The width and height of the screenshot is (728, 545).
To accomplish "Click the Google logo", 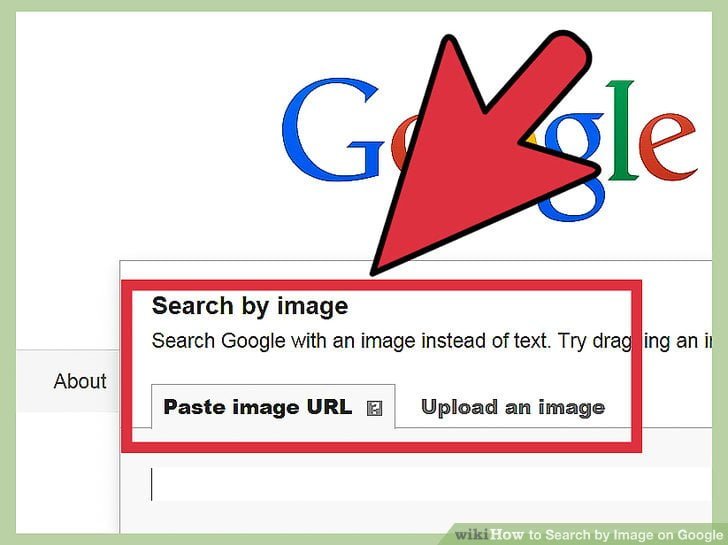I will (490, 149).
